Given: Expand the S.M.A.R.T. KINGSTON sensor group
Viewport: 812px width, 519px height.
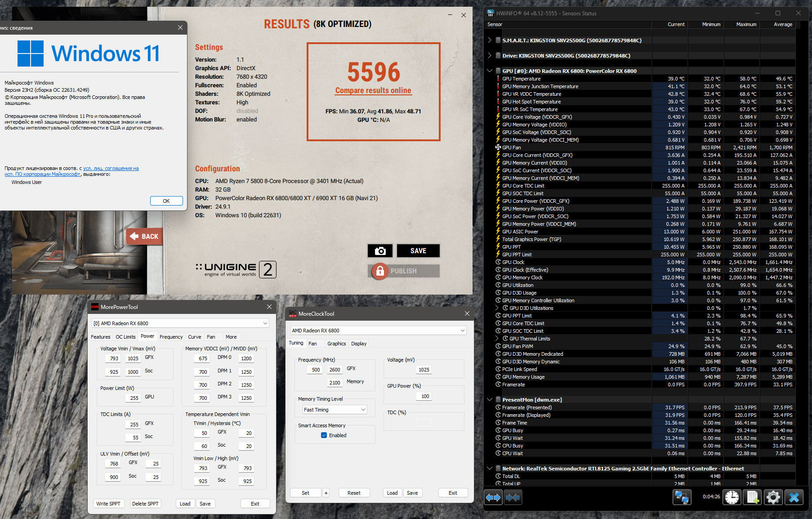Looking at the screenshot, I should [490, 40].
